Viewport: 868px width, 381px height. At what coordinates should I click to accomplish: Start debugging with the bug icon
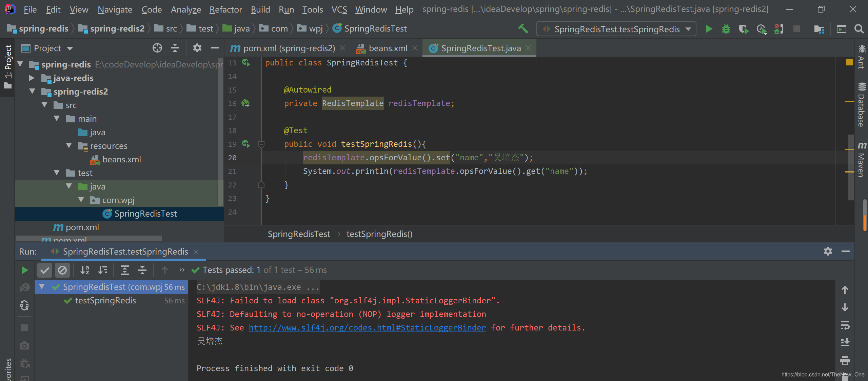726,29
